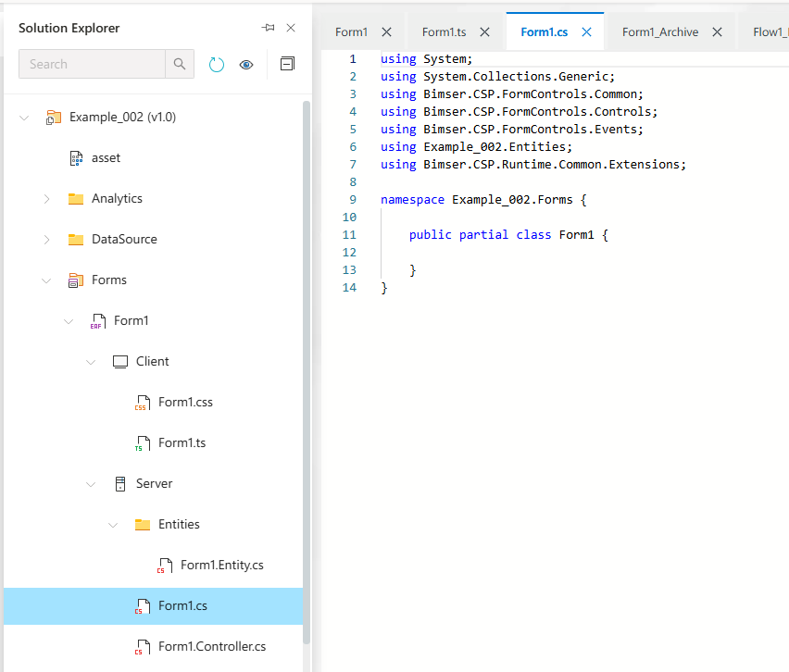Click the DataSource folder icon
This screenshot has height=672, width=789.
pos(76,240)
